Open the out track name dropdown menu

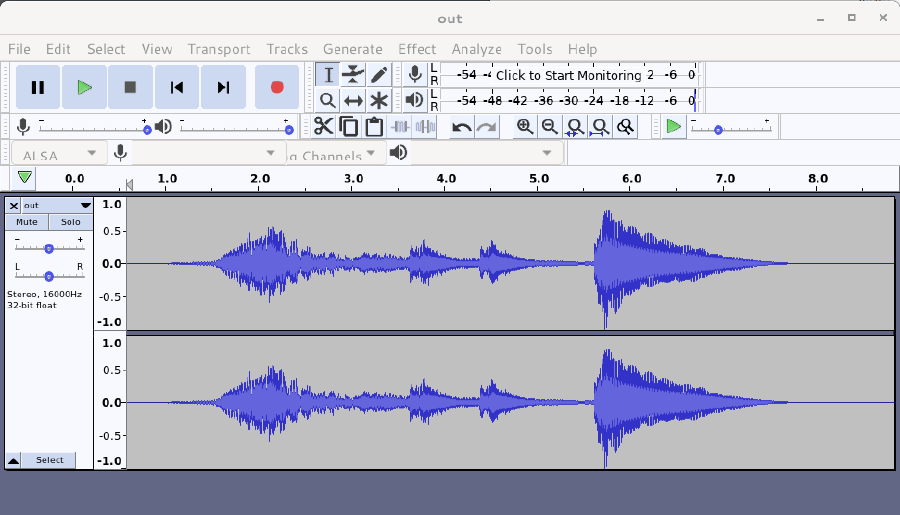point(57,206)
